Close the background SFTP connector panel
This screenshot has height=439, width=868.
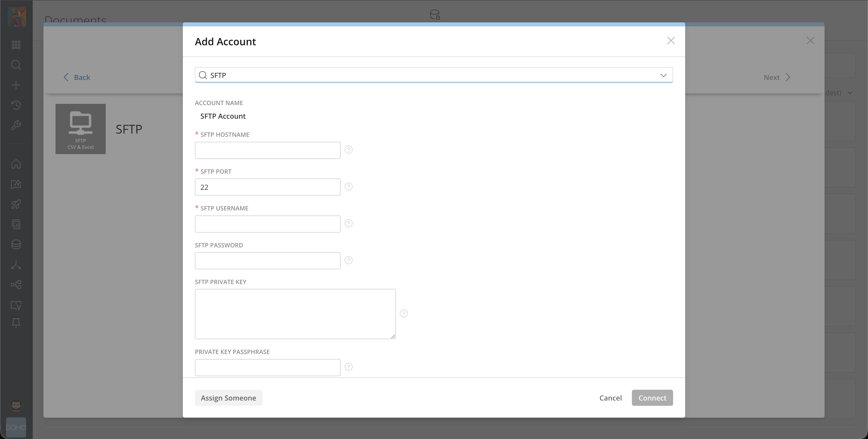click(x=810, y=40)
